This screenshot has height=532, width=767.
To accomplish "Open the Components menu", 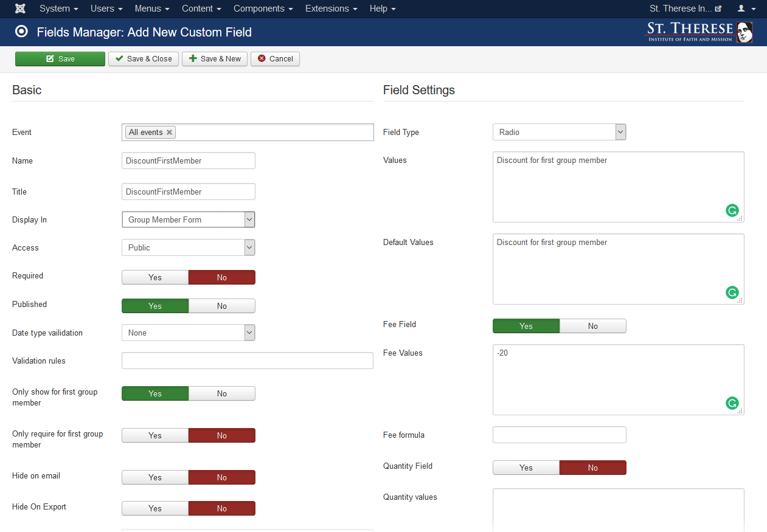I will (263, 9).
